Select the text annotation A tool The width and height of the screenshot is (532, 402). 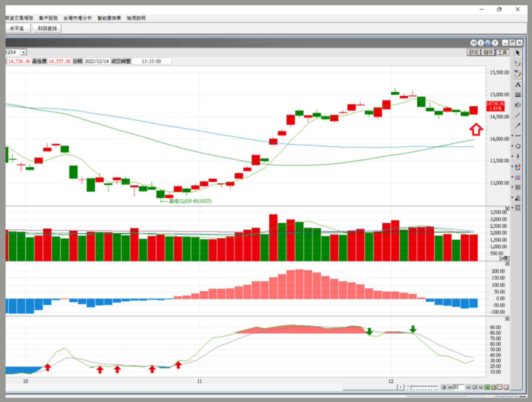click(517, 84)
